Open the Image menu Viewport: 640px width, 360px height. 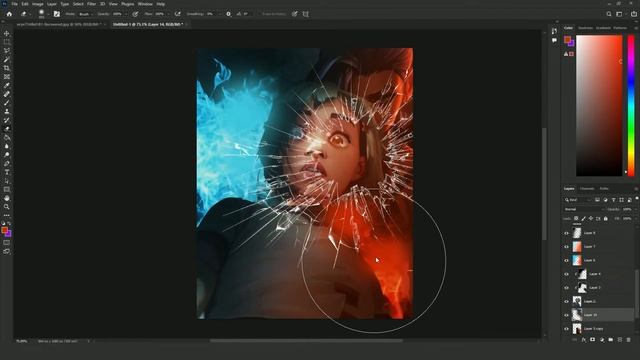(x=38, y=4)
